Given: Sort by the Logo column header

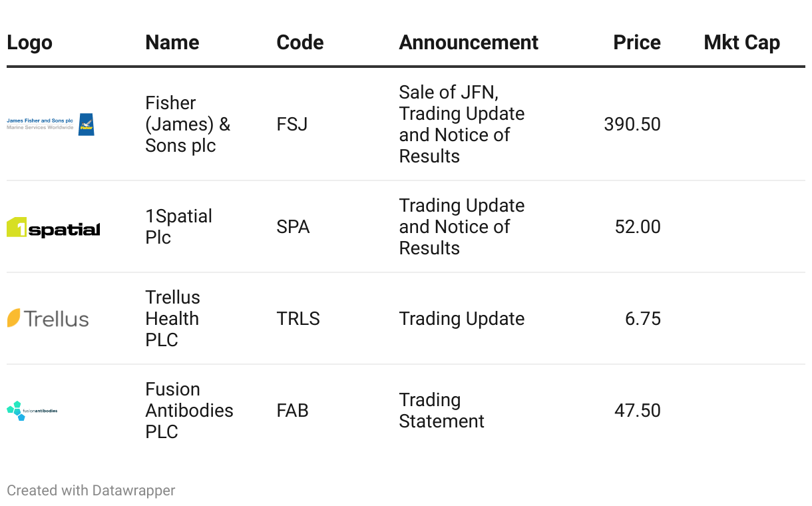Looking at the screenshot, I should [29, 43].
